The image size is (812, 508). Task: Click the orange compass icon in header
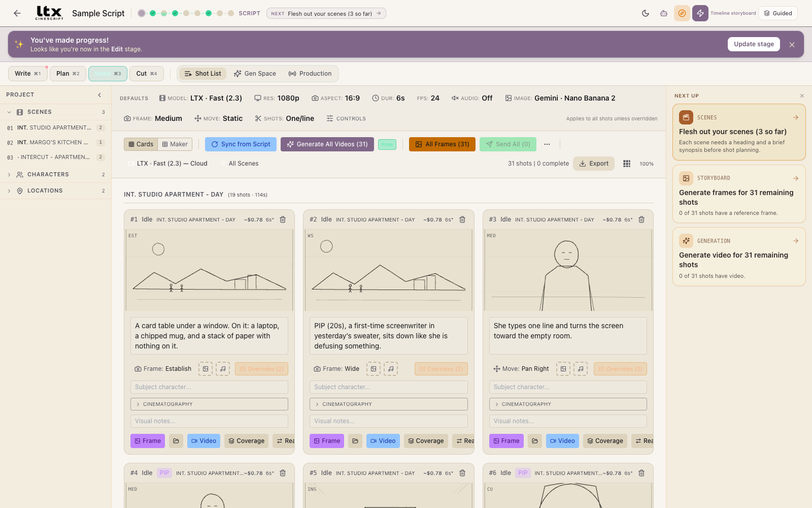(x=682, y=13)
